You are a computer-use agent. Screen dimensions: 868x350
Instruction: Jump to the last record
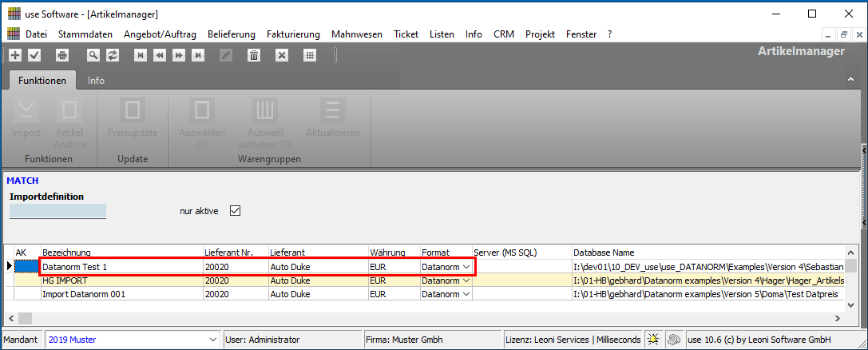197,55
